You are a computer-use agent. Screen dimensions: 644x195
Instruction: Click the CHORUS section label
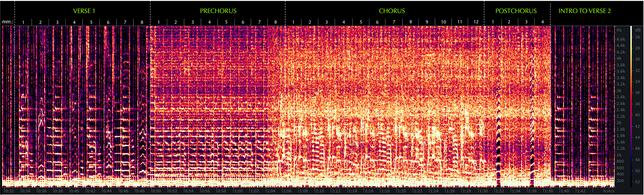pos(392,11)
